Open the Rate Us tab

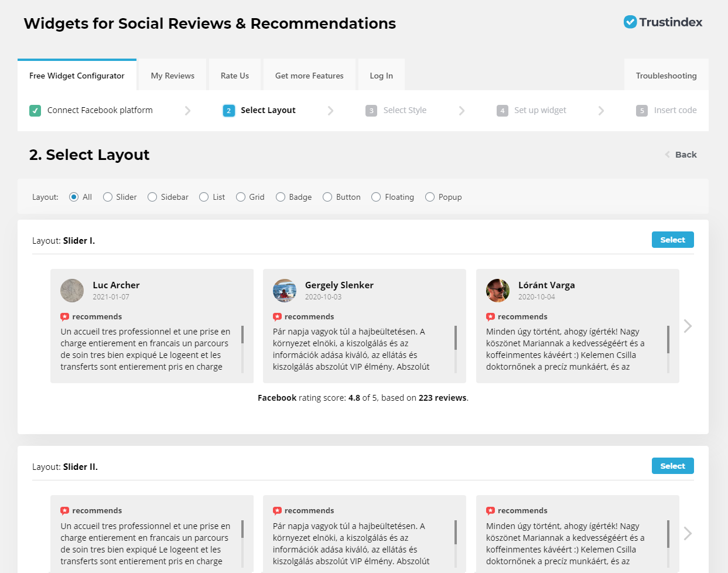(x=235, y=76)
